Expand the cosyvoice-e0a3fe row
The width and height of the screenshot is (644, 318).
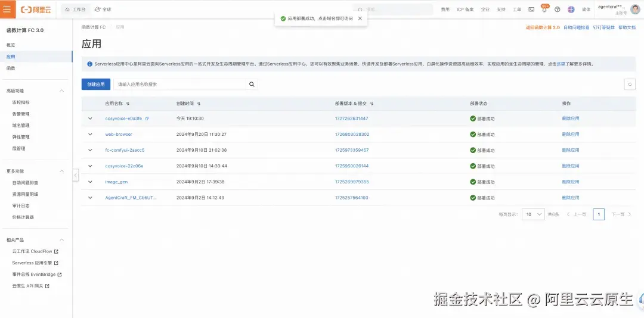click(x=91, y=119)
